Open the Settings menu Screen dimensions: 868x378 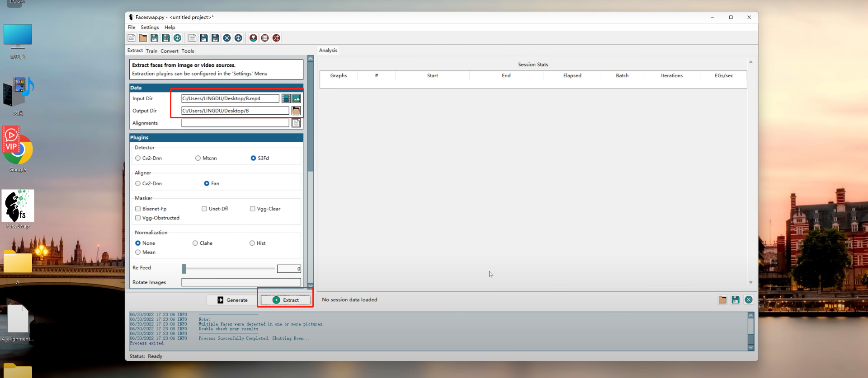pyautogui.click(x=150, y=28)
